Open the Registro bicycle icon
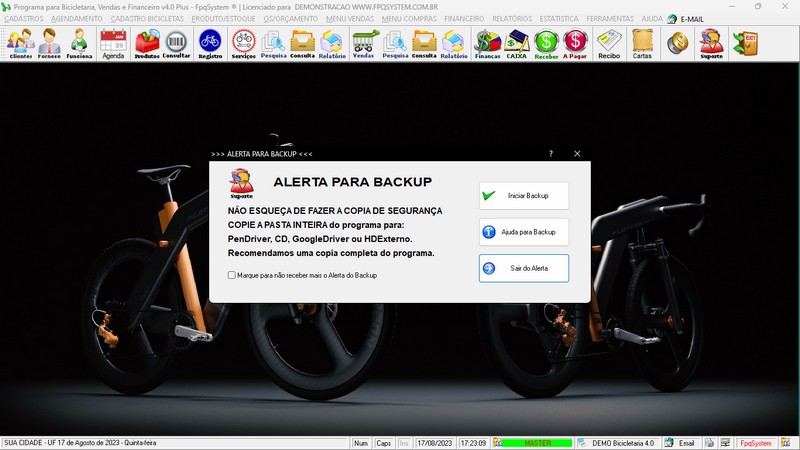 (x=210, y=44)
